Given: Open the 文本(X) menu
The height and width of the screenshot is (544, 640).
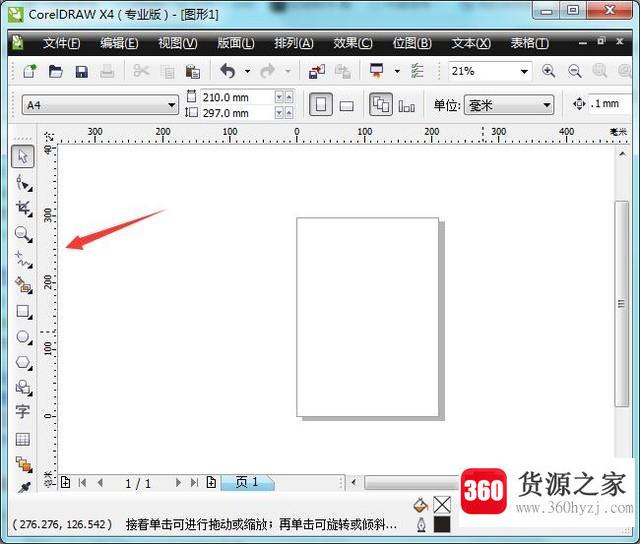Looking at the screenshot, I should 471,43.
